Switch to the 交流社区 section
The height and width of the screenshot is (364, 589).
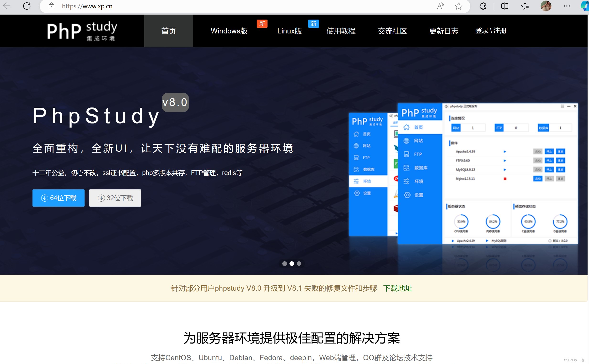coord(392,31)
